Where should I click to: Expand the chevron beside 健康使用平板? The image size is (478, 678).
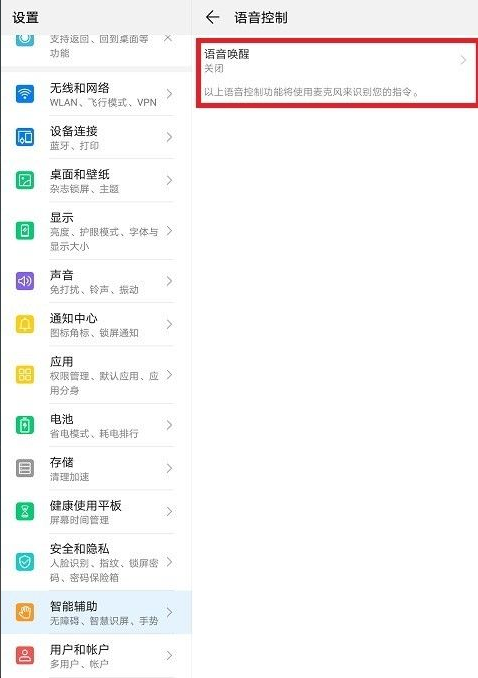169,512
